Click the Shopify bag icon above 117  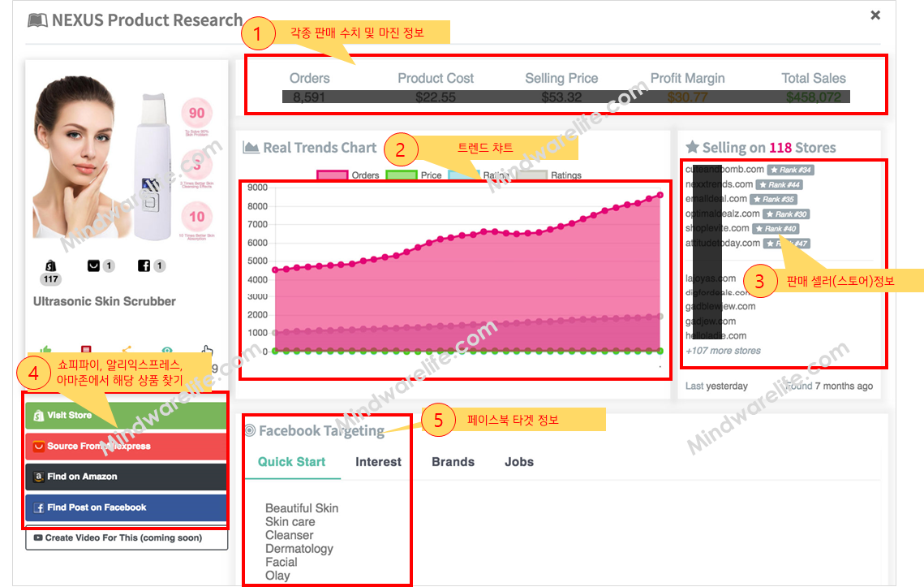point(50,266)
